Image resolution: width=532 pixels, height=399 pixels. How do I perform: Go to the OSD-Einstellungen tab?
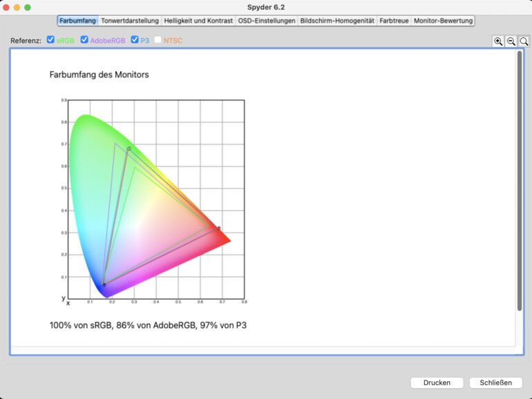click(267, 21)
